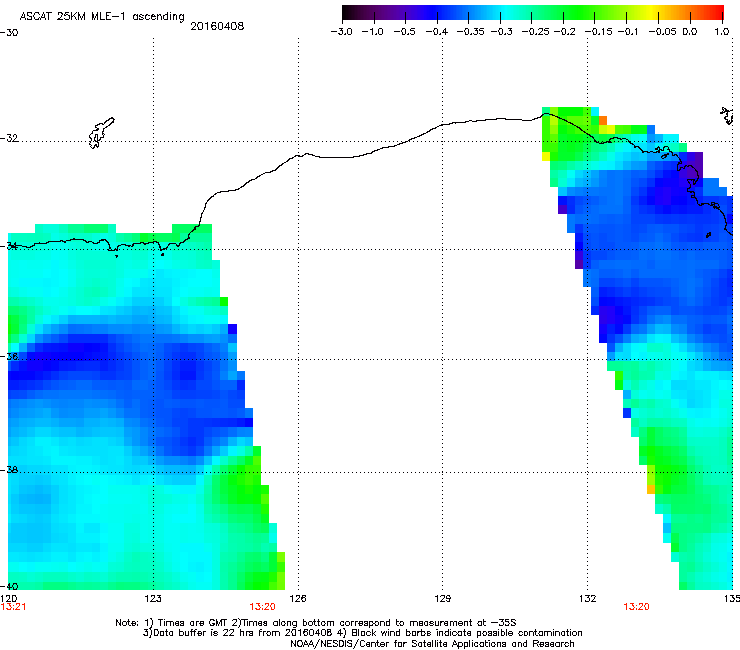The image size is (740, 650).
Task: Click the longitude label 129
Action: (x=442, y=599)
